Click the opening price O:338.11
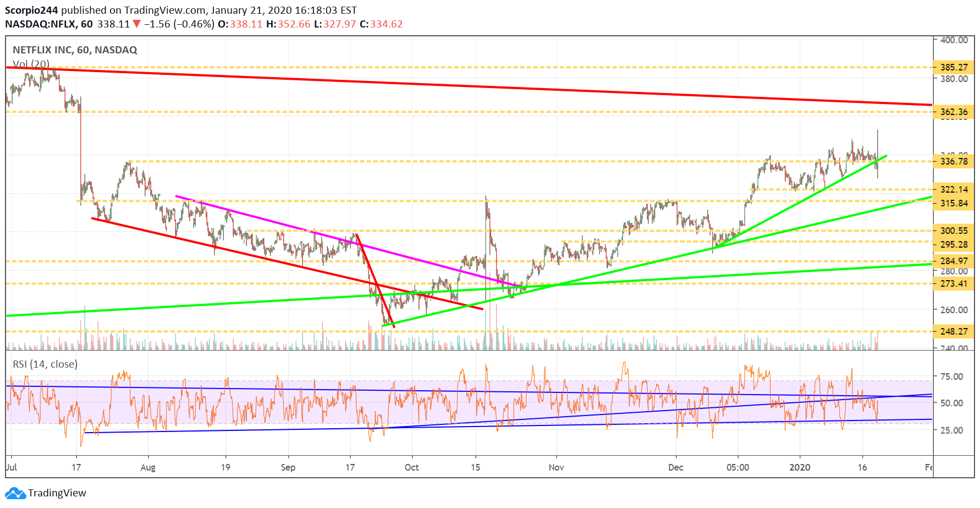 (x=240, y=24)
